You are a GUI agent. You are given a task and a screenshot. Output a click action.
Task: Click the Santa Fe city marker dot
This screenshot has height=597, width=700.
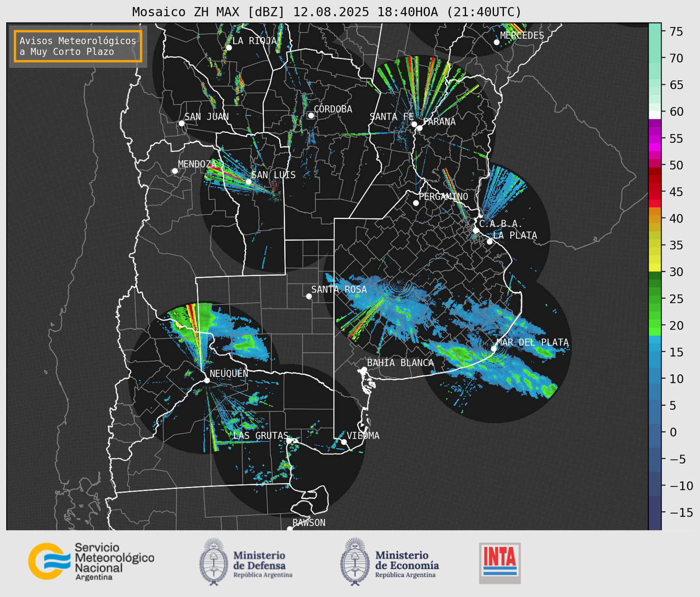coord(414,124)
